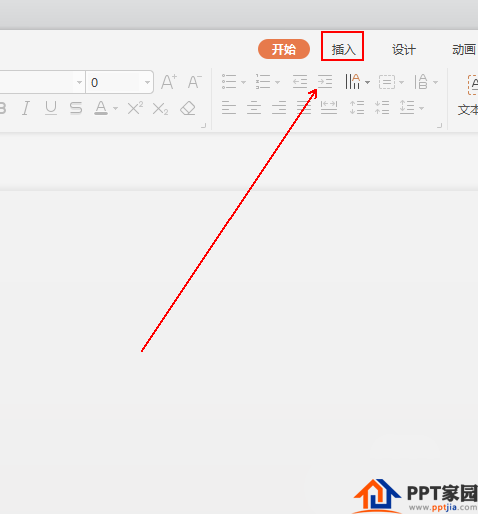Expand the bullet list style dropdown
The image size is (478, 514).
pyautogui.click(x=243, y=82)
